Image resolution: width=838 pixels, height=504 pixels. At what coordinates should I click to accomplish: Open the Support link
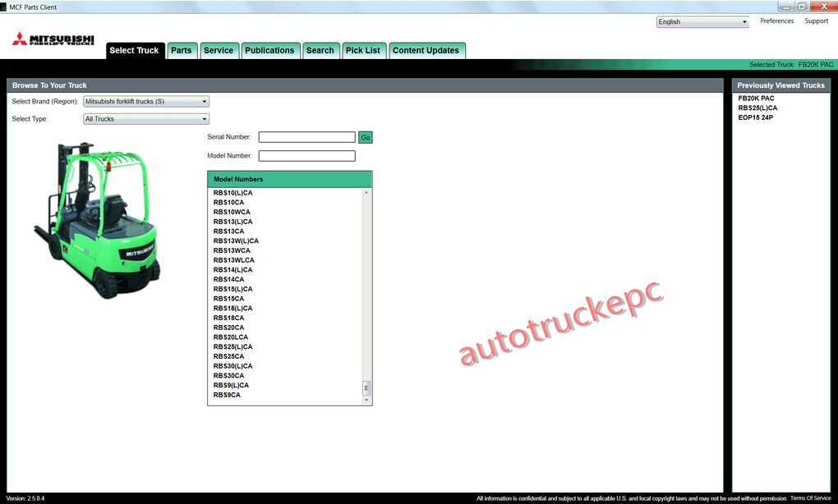click(x=816, y=21)
